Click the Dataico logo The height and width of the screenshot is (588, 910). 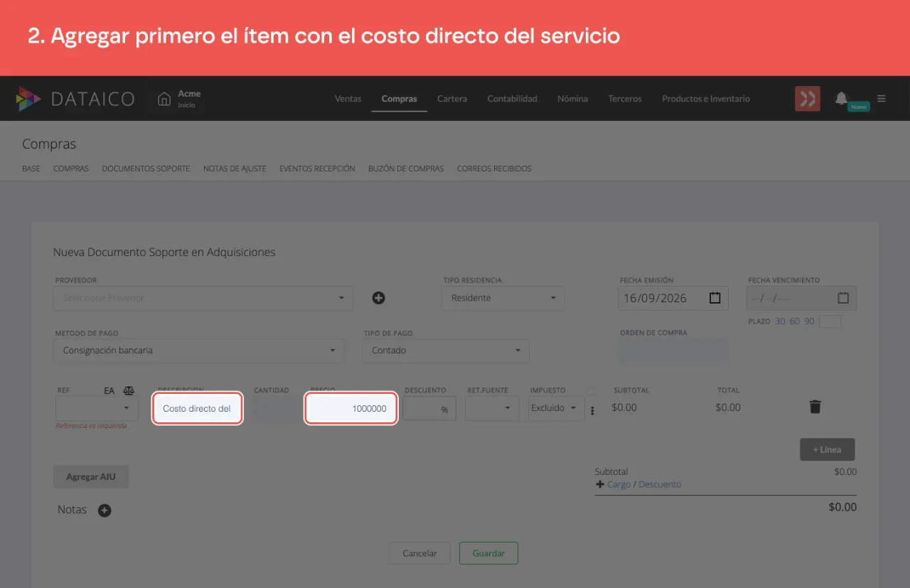coord(75,99)
